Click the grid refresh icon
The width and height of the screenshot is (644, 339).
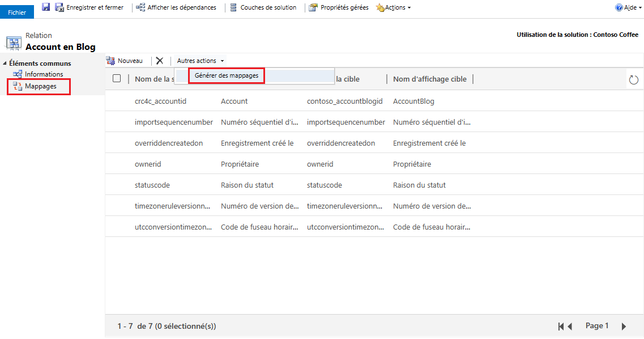[x=634, y=80]
